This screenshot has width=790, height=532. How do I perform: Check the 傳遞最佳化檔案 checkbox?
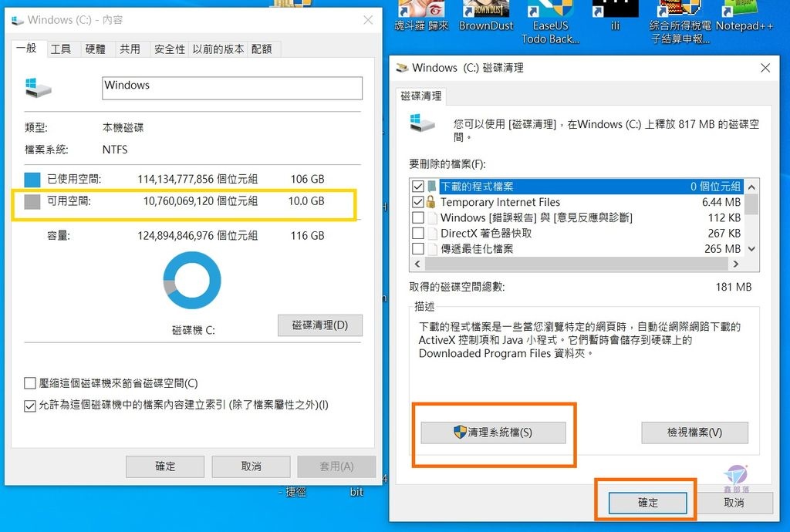pyautogui.click(x=417, y=248)
